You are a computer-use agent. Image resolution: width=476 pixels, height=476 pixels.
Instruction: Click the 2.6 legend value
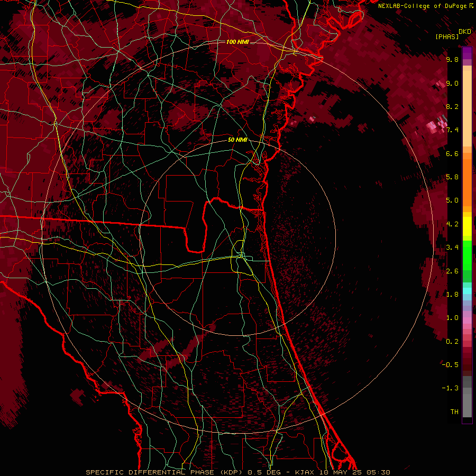[452, 271]
